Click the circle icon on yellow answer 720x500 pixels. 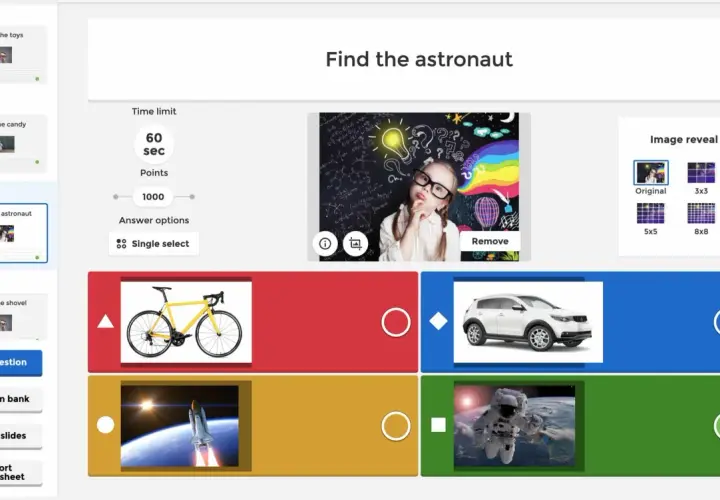106,425
